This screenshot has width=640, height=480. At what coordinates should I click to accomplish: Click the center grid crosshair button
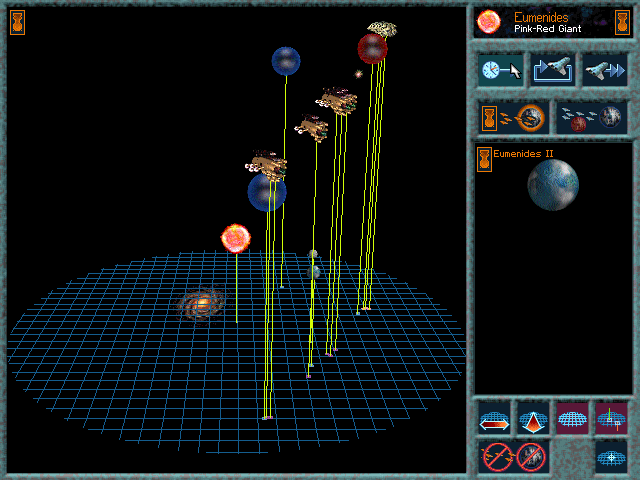pos(611,457)
